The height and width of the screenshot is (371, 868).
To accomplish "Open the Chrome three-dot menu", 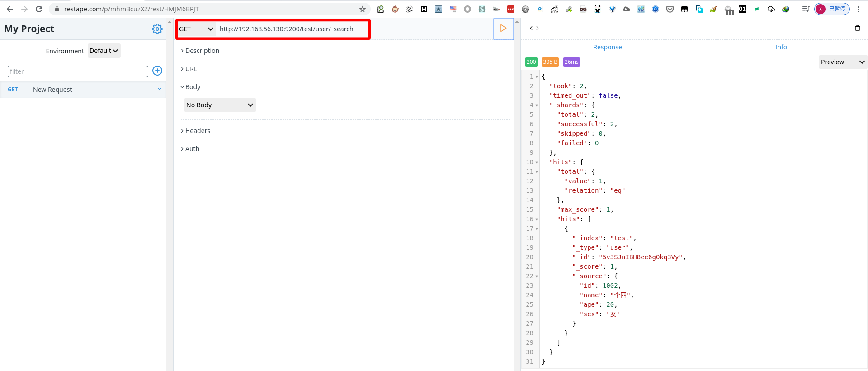I will pyautogui.click(x=858, y=9).
